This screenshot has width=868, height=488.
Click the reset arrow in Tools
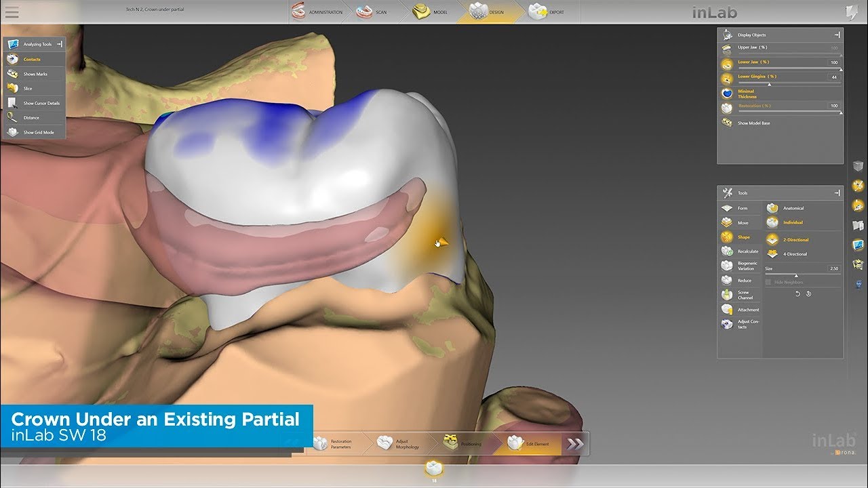pos(808,293)
